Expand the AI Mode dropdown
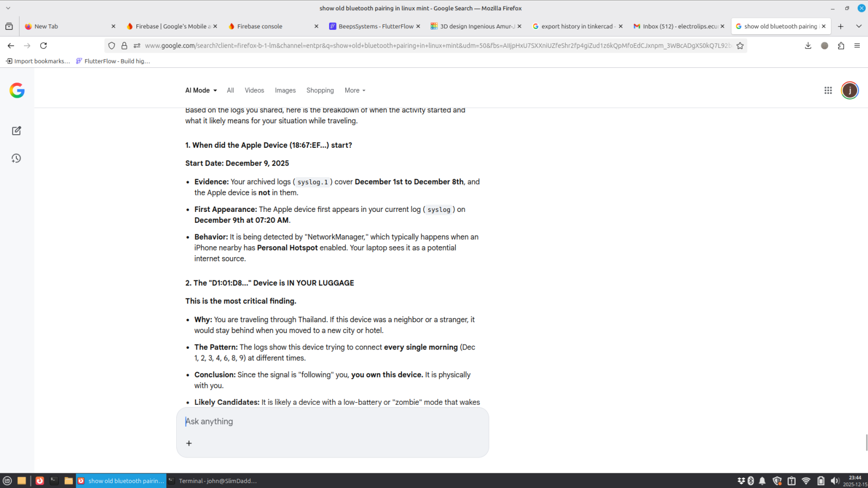 [x=201, y=91]
